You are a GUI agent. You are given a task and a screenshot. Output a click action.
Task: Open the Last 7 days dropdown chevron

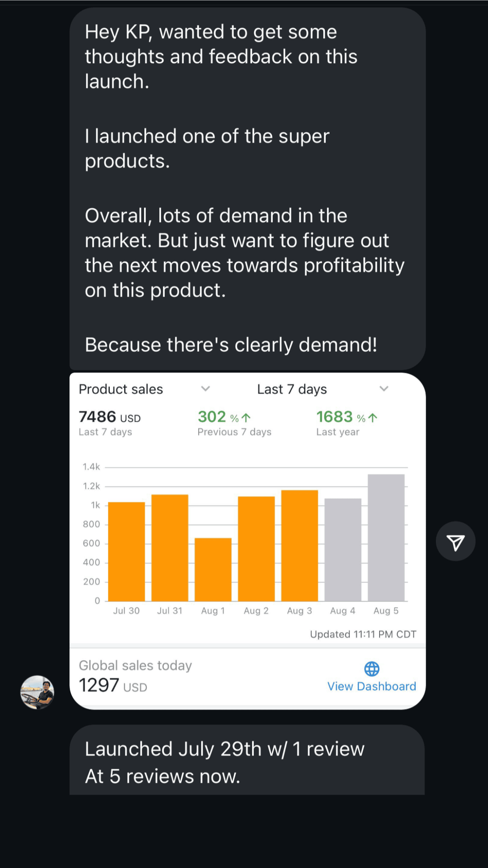384,389
